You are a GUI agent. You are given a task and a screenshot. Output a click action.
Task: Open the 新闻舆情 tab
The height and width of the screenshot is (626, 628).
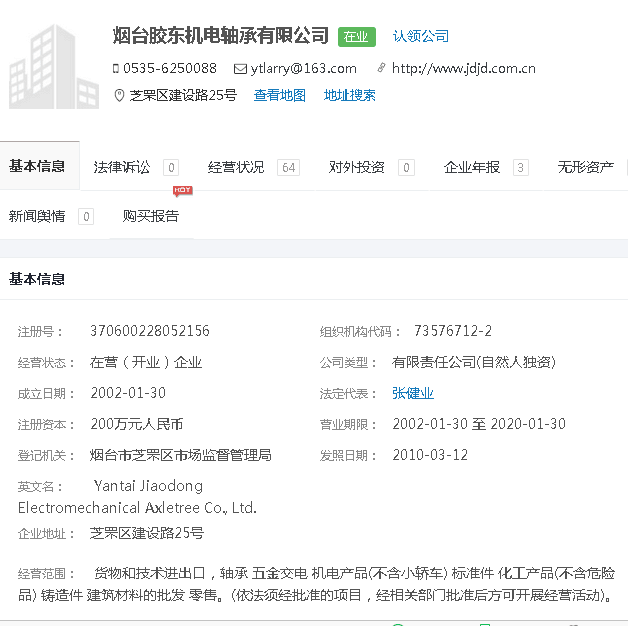(x=38, y=216)
